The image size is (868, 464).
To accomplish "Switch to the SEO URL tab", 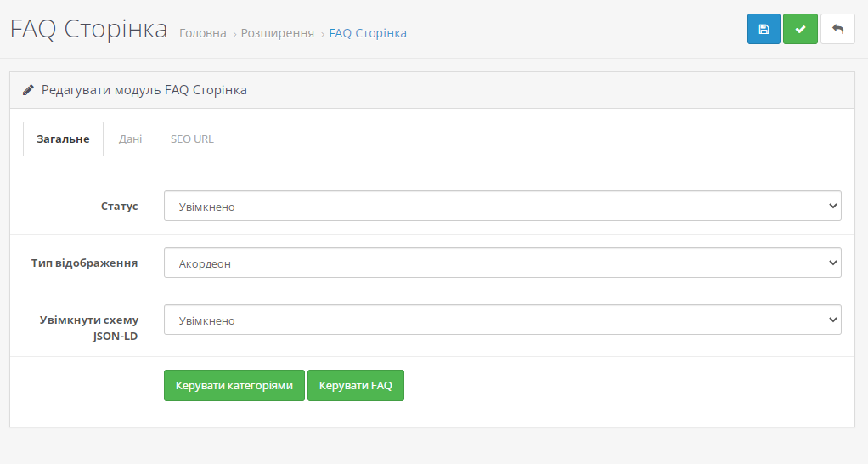I will tap(192, 139).
